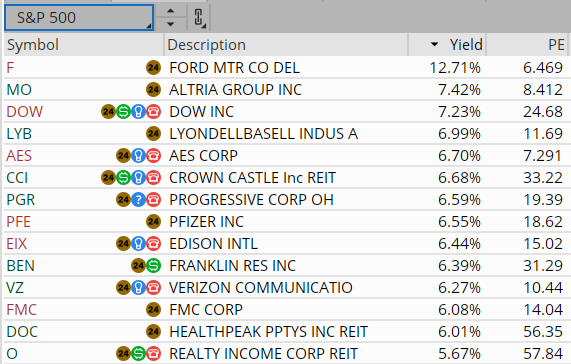Viewport: 571px width, 364px height.
Task: Click the red phone icon in VZ row
Action: (x=153, y=288)
